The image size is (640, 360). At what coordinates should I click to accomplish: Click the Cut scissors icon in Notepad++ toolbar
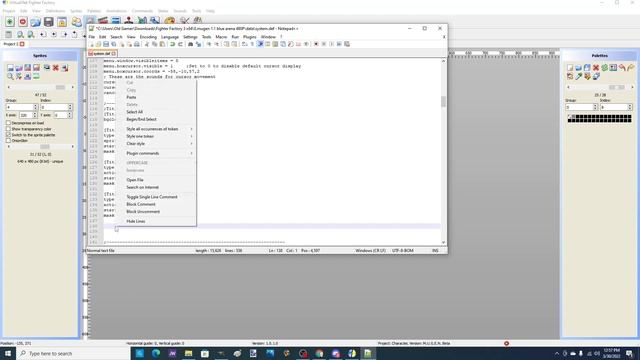coord(147,44)
